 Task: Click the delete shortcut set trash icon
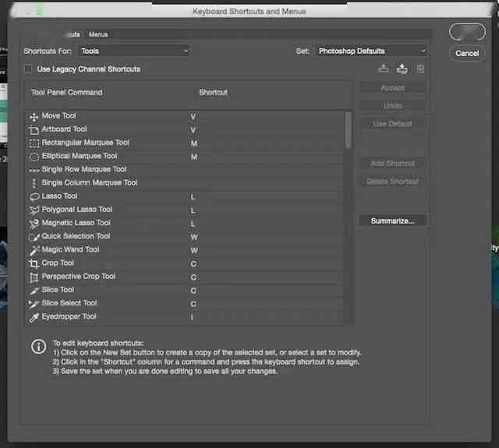(420, 69)
